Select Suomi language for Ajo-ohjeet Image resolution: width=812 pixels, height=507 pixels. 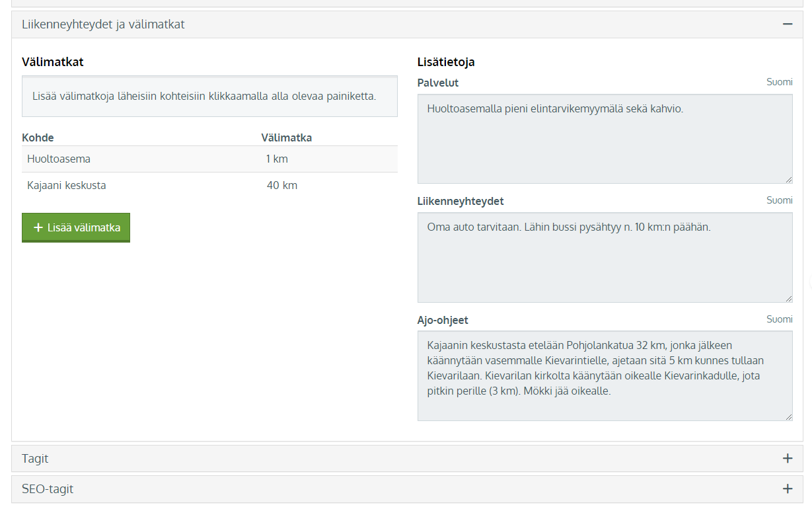point(780,319)
